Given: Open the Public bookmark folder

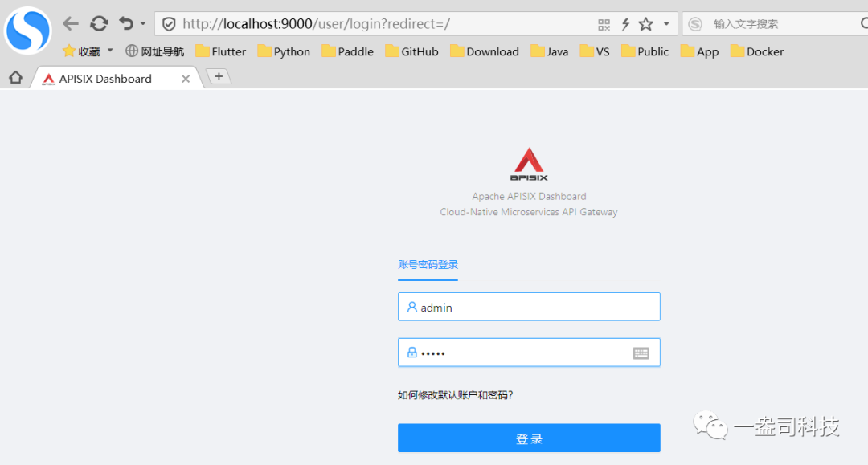Looking at the screenshot, I should click(x=645, y=51).
